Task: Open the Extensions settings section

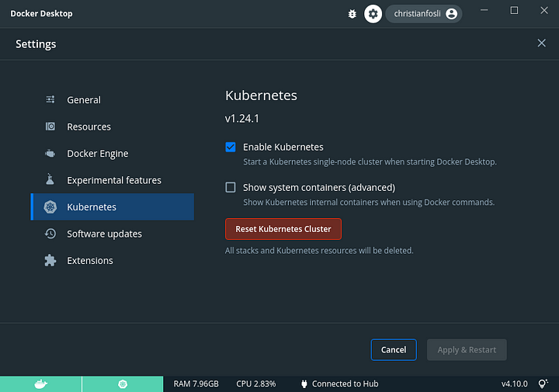Action: (113, 261)
